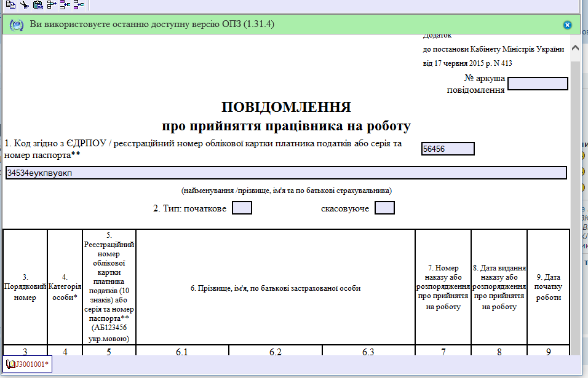Click the '6.1' sub-column cell
This screenshot has width=588, height=378.
click(182, 351)
